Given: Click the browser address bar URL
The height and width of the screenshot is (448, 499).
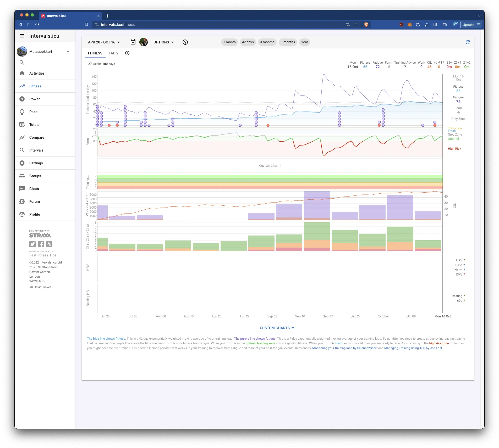Looking at the screenshot, I should (118, 25).
